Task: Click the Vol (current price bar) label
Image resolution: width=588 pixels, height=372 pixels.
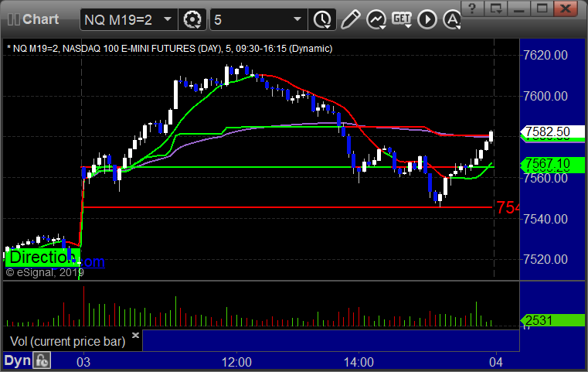Action: click(x=67, y=341)
